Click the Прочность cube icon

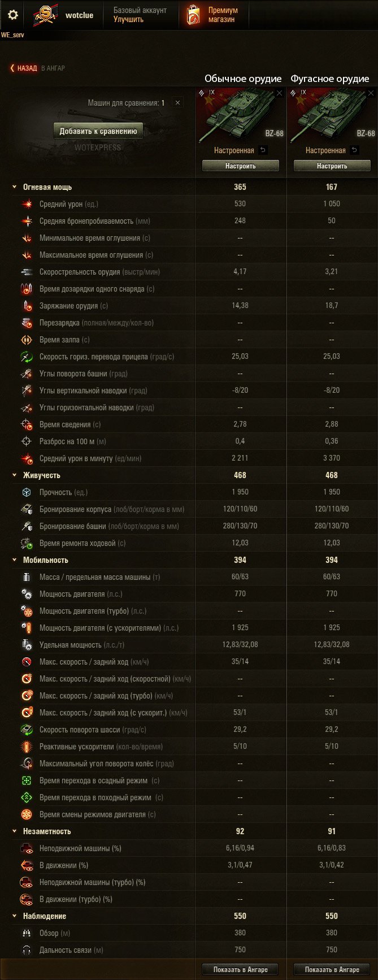pyautogui.click(x=27, y=492)
